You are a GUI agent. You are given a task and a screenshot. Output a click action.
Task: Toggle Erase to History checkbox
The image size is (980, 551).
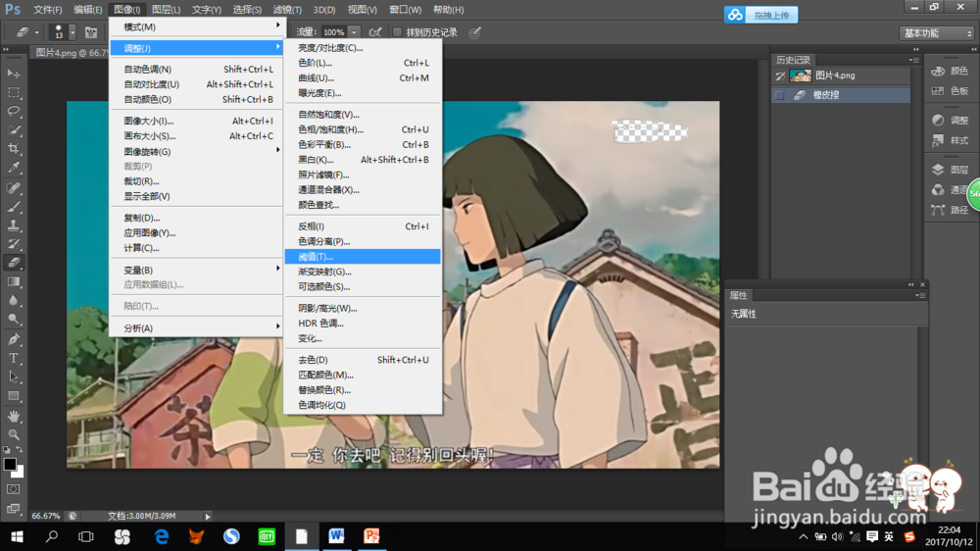coord(397,32)
